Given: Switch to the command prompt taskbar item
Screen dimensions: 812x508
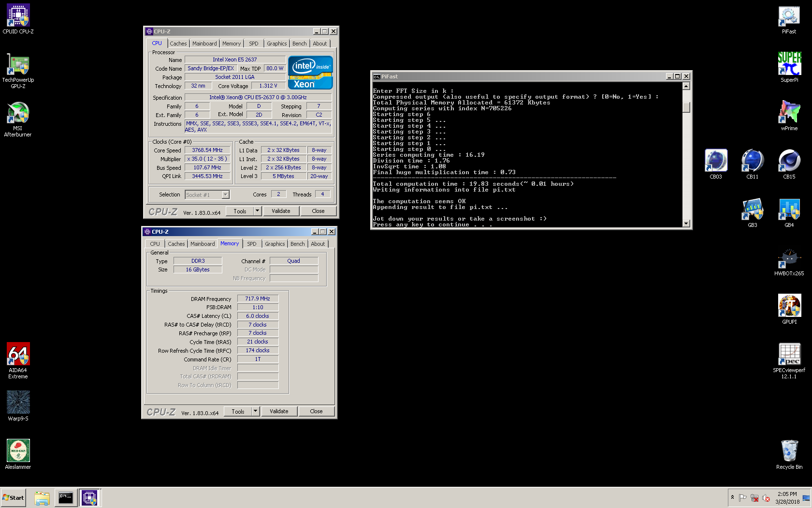Looking at the screenshot, I should click(66, 498).
